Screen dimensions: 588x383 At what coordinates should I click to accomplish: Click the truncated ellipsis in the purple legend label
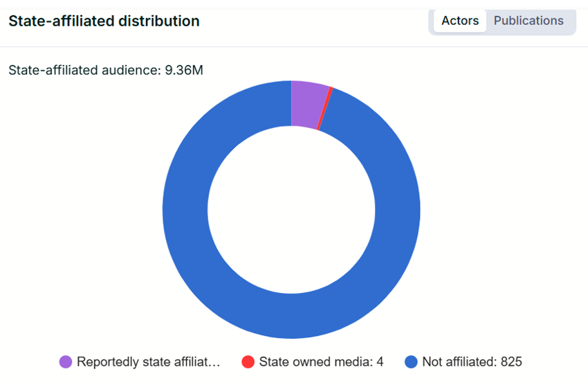(216, 363)
